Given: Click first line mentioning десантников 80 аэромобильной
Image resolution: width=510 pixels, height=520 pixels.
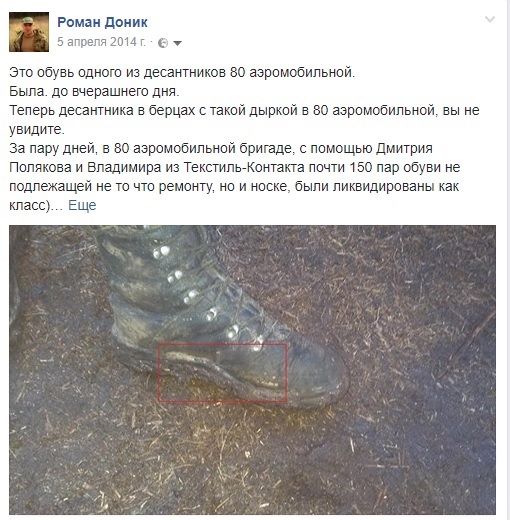Looking at the screenshot, I should 182,72.
